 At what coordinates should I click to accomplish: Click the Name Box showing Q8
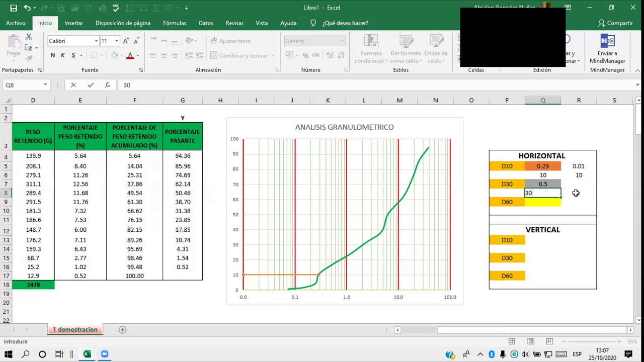23,85
